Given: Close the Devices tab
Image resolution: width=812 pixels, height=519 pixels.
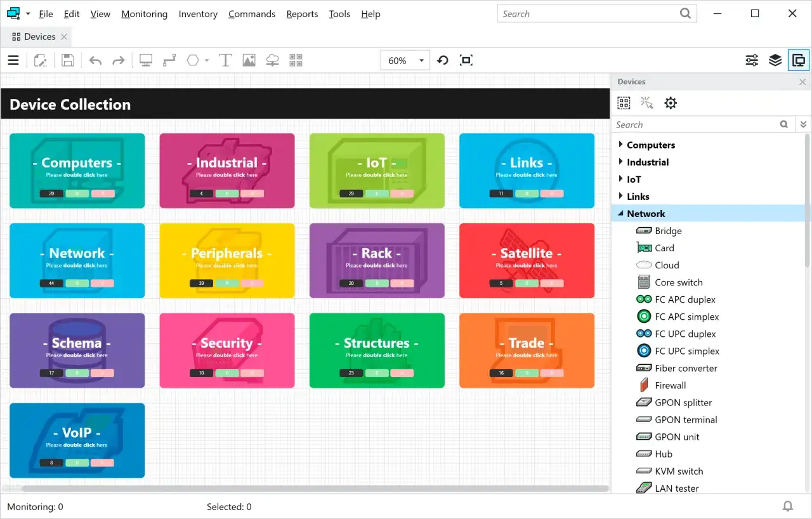Looking at the screenshot, I should click(x=64, y=37).
